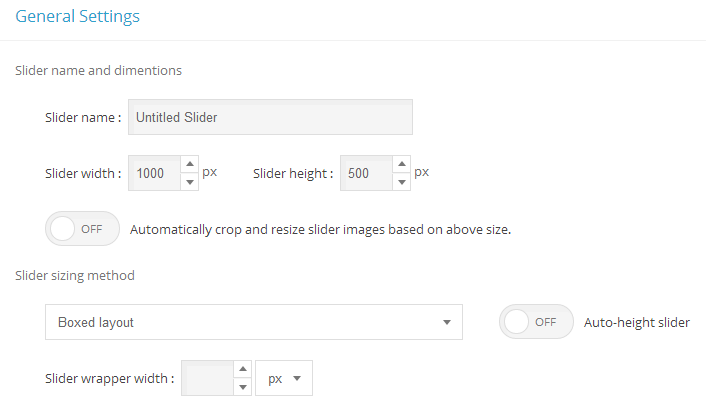
Task: Increase slider wrapper width with up arrow
Action: [242, 370]
